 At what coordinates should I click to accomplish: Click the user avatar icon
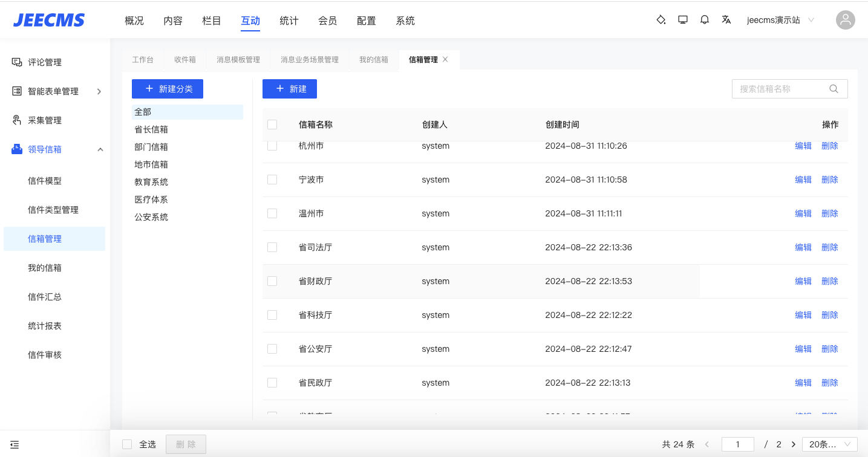pyautogui.click(x=845, y=20)
